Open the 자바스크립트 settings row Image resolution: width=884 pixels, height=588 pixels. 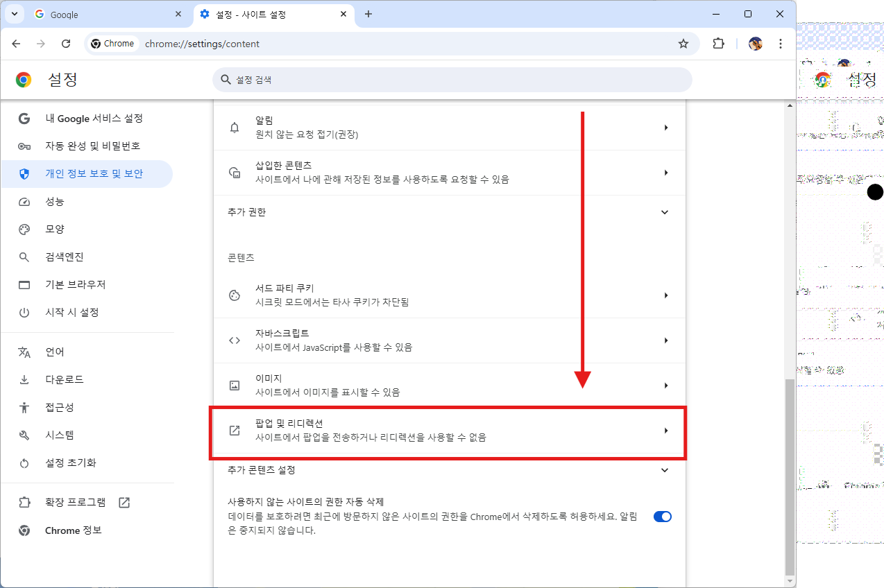click(448, 340)
